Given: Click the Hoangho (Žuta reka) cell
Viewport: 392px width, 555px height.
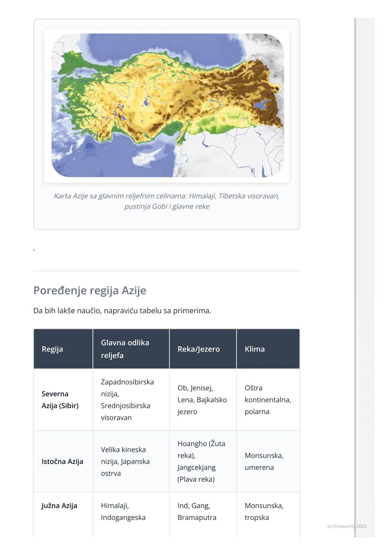Looking at the screenshot, I should pyautogui.click(x=201, y=461).
